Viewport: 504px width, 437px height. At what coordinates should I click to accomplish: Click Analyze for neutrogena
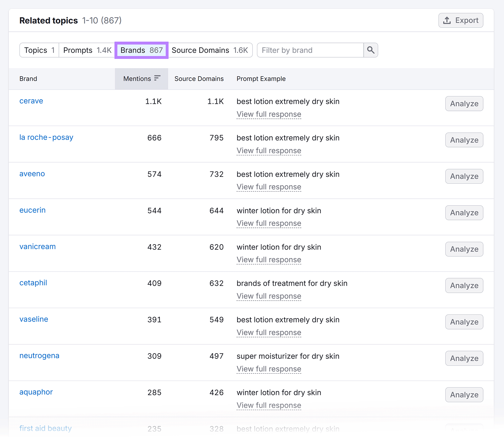coord(464,358)
